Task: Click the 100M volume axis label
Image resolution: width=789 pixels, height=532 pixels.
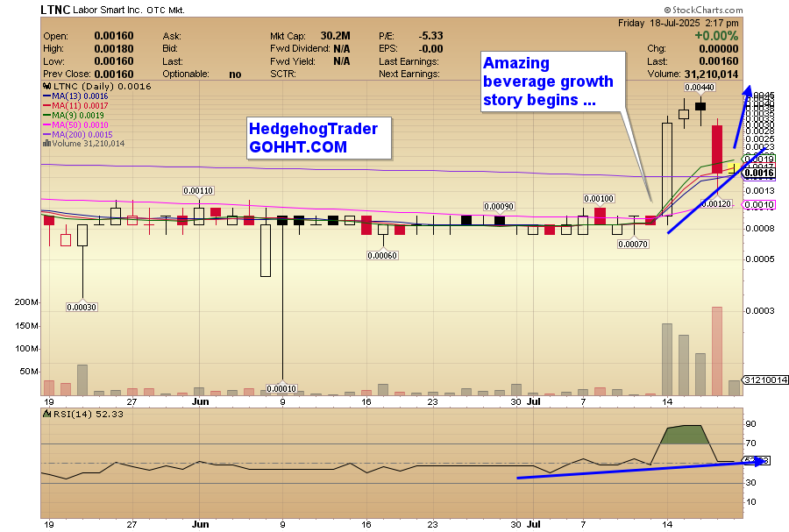Action: pos(26,349)
